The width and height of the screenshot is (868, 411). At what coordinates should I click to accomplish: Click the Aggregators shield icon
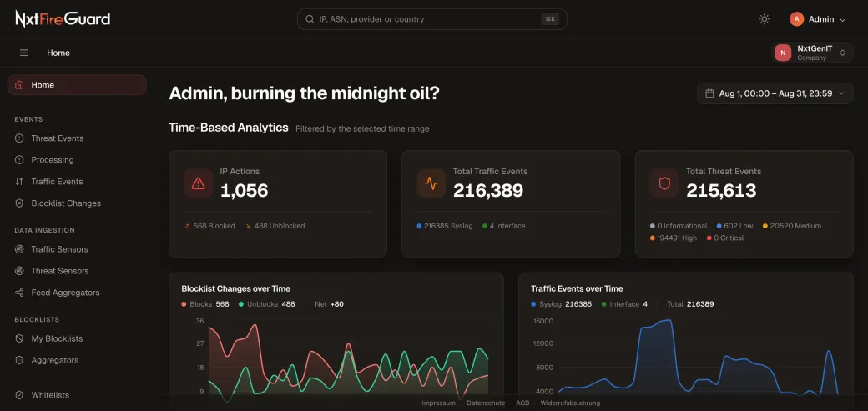tap(19, 360)
